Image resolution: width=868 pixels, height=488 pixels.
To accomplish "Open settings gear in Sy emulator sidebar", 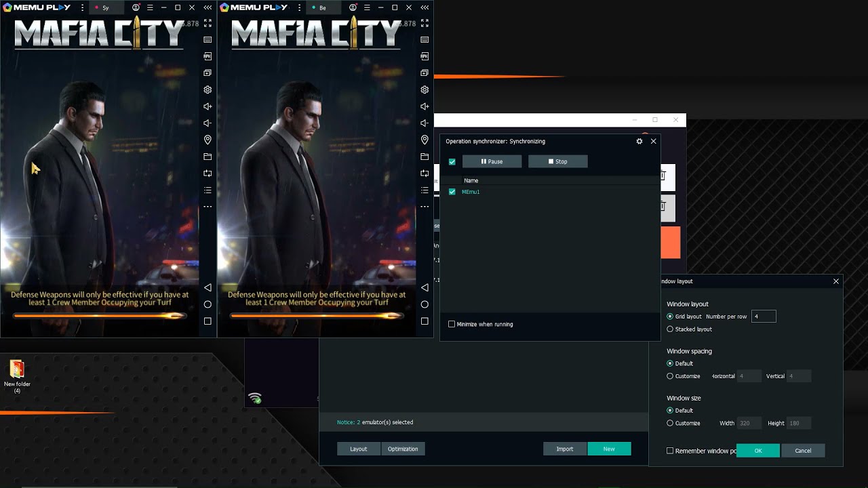I will 208,89.
